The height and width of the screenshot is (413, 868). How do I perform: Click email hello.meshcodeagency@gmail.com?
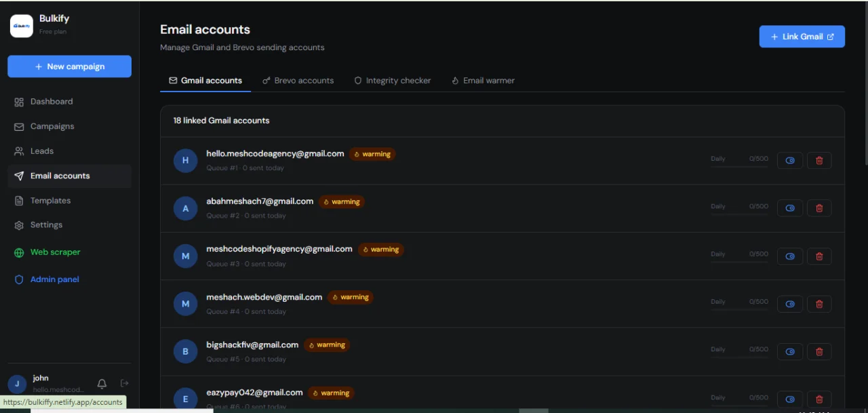click(275, 154)
